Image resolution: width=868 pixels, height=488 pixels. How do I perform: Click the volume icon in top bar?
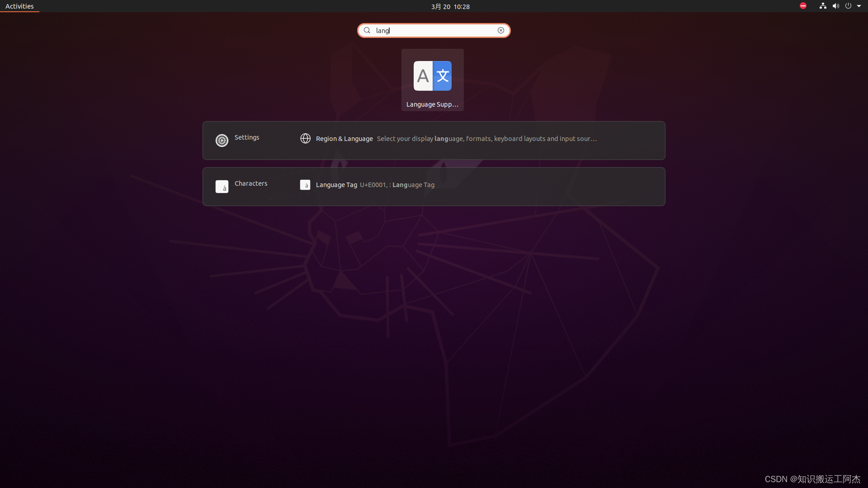pos(834,6)
